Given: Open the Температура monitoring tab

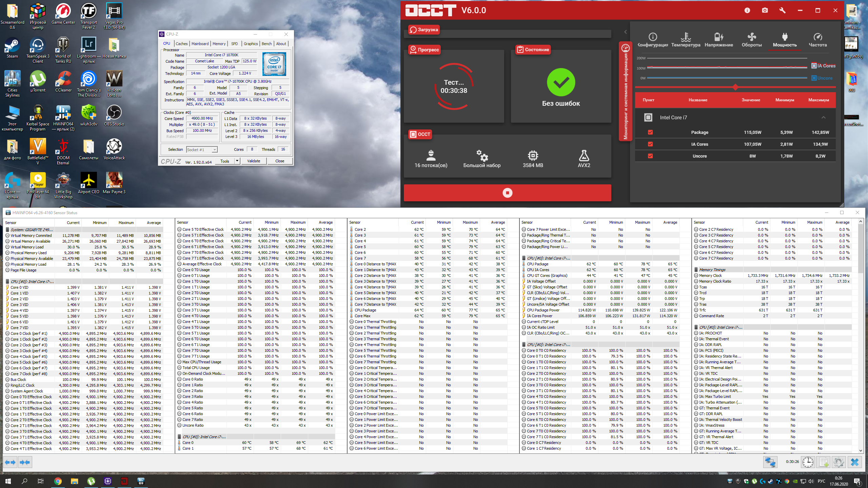Looking at the screenshot, I should pyautogui.click(x=686, y=40).
